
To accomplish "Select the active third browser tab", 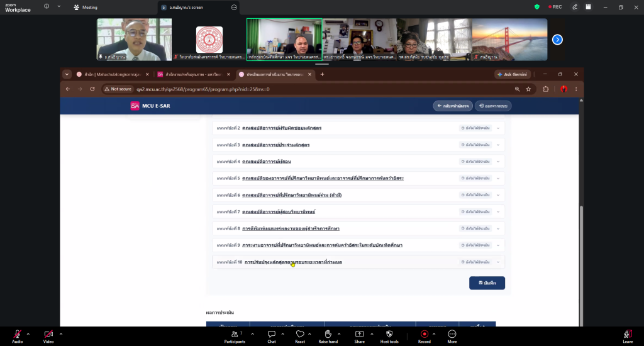I will pos(276,74).
